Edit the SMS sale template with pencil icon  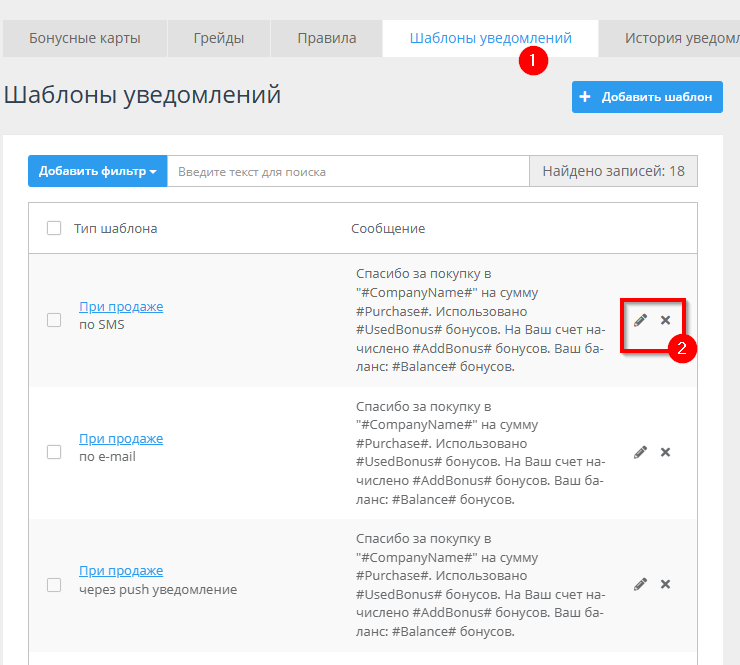point(641,320)
